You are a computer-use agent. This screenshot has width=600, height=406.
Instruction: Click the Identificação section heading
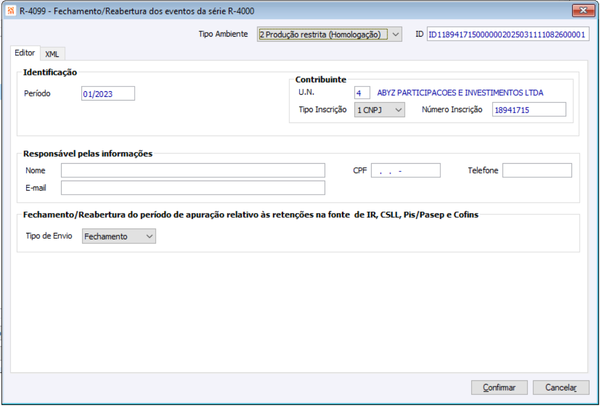50,72
